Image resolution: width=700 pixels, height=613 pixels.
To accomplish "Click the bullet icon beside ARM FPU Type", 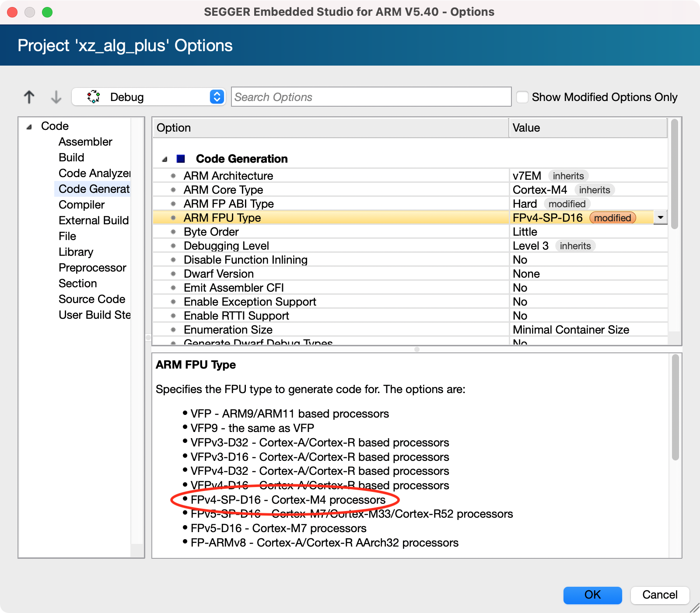I will pyautogui.click(x=173, y=217).
